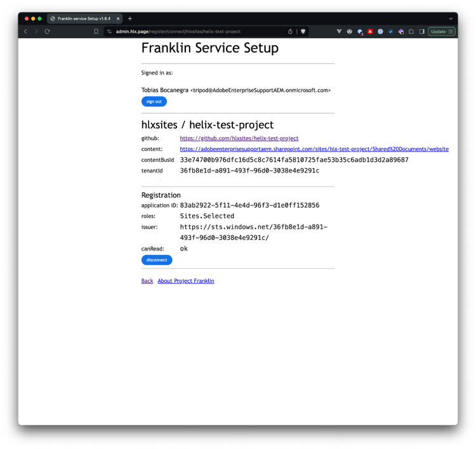The height and width of the screenshot is (449, 476).
Task: Open the sharepoint content website link
Action: [314, 149]
